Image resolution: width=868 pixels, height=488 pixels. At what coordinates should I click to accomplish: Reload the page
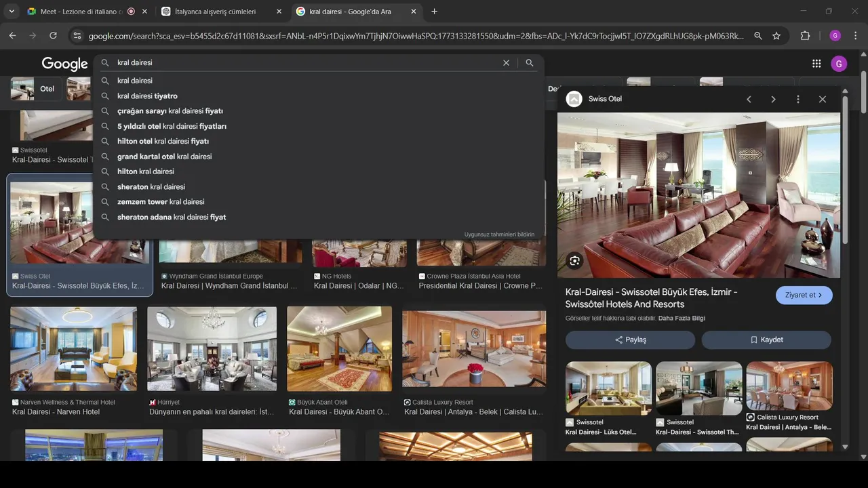pyautogui.click(x=53, y=35)
